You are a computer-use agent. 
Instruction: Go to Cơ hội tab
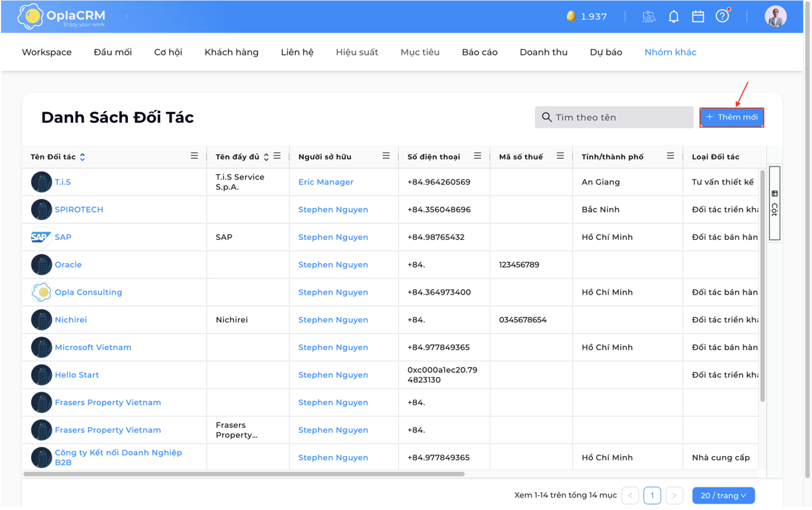pos(168,52)
